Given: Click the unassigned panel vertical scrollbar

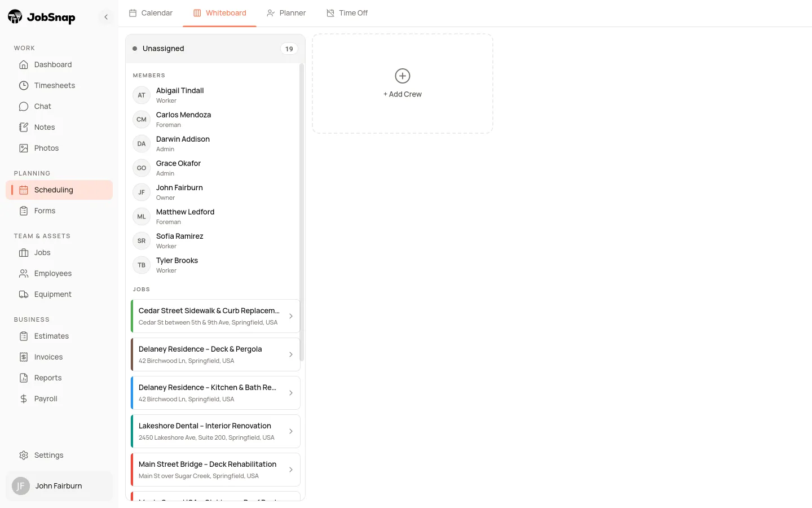Looking at the screenshot, I should pos(302,212).
